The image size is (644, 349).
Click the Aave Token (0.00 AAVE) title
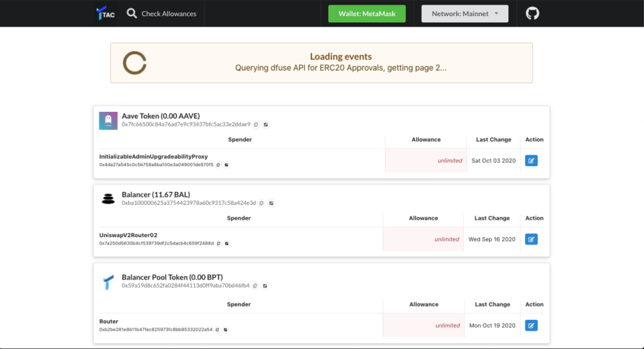(x=160, y=116)
